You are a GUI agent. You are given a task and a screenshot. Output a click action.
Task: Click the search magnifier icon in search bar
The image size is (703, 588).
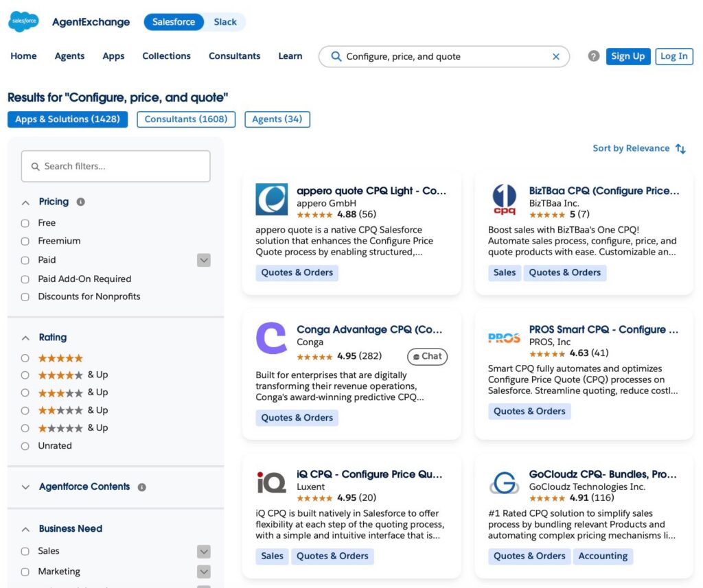[x=336, y=56]
